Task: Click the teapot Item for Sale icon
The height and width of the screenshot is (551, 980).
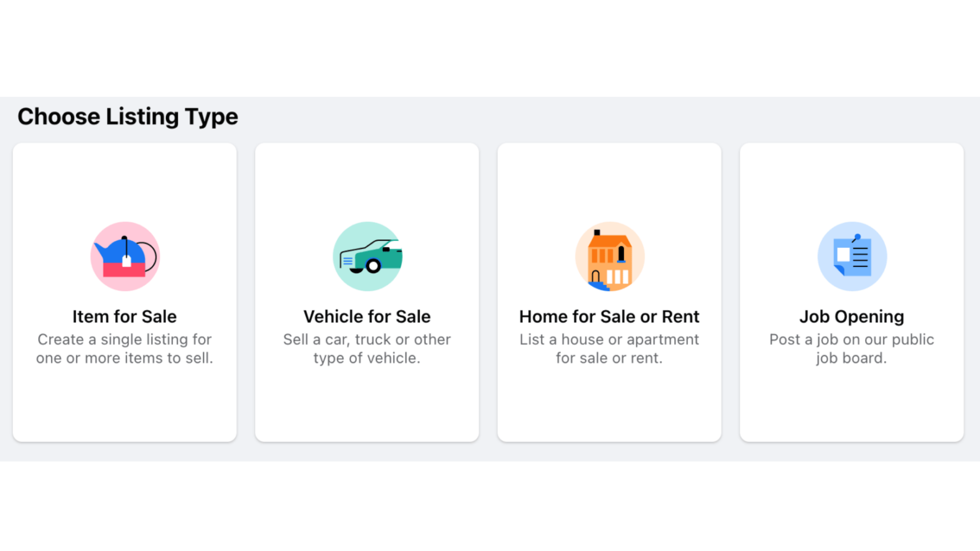Action: (125, 256)
